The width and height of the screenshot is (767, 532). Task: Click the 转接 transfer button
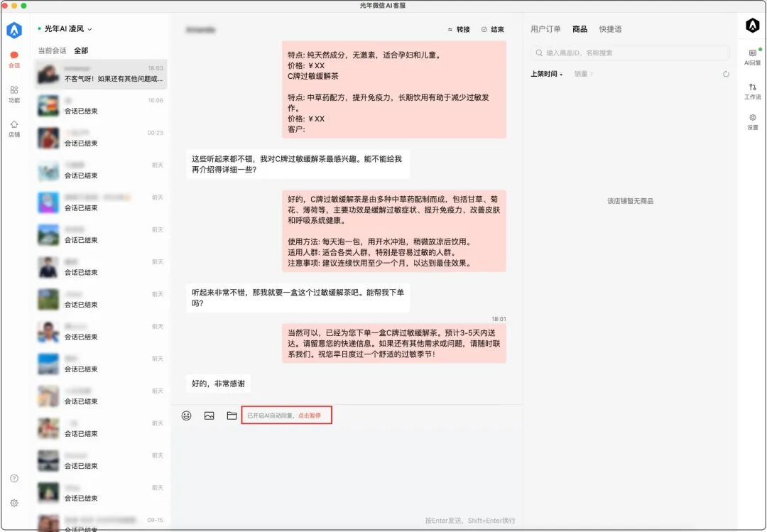(459, 29)
